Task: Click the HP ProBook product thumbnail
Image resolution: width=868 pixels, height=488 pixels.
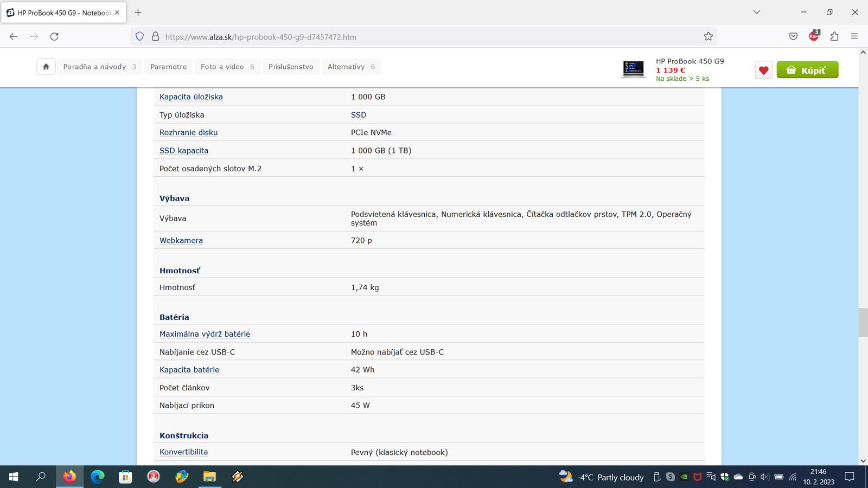Action: point(633,69)
